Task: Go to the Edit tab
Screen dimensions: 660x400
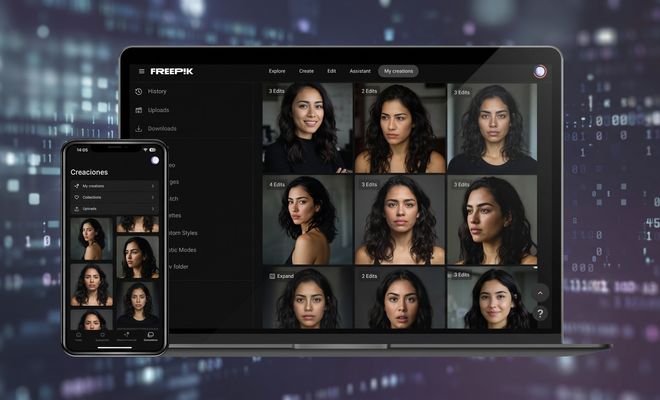Action: coord(332,71)
